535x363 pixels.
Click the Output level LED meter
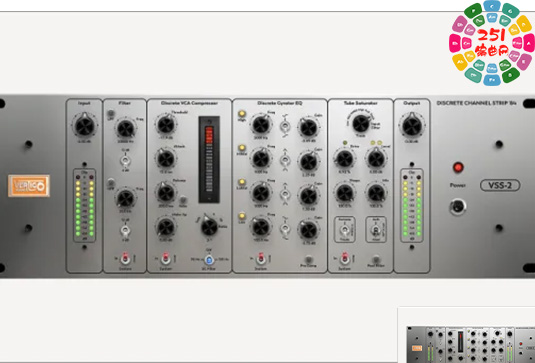click(x=412, y=206)
